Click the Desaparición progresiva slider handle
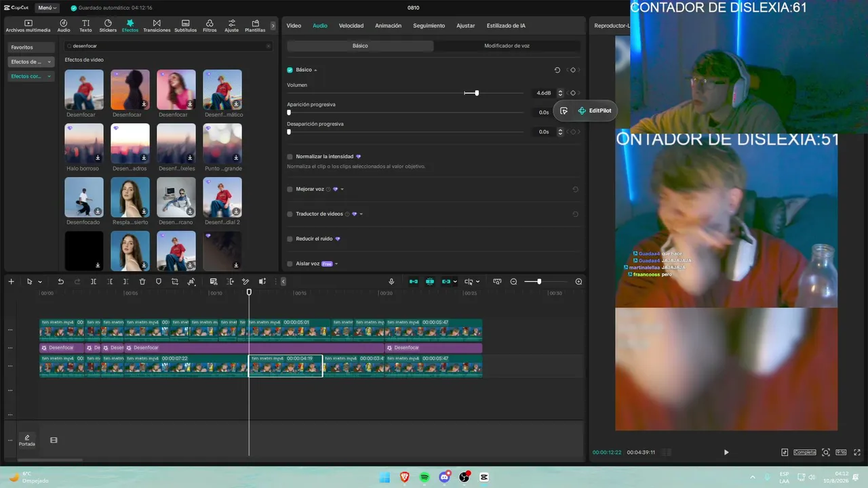The height and width of the screenshot is (488, 868). pos(289,131)
